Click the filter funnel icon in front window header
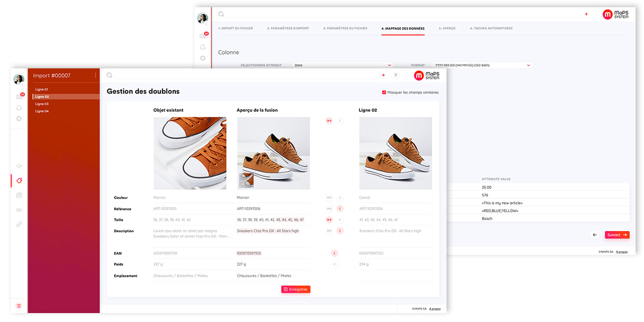Image resolution: width=644 pixels, height=322 pixels. 396,75
